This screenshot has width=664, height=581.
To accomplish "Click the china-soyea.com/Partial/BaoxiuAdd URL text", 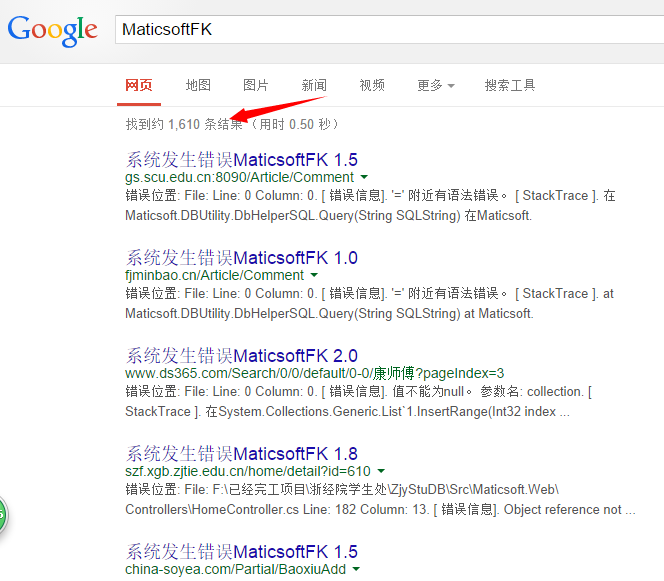I will click(x=235, y=569).
